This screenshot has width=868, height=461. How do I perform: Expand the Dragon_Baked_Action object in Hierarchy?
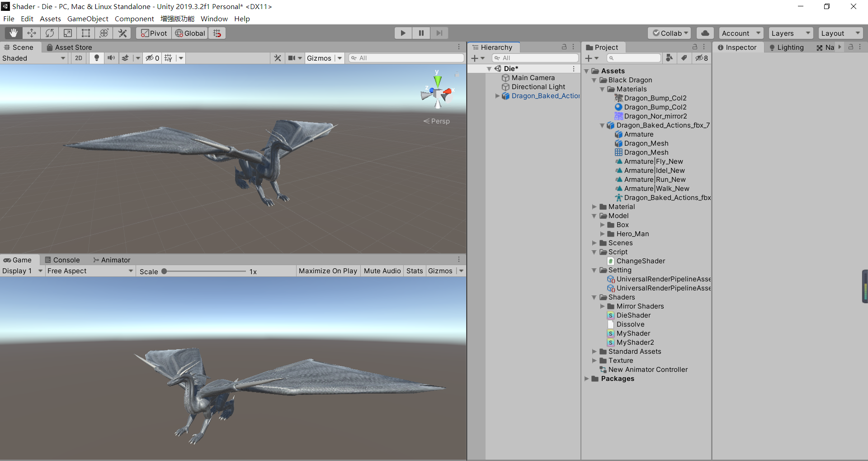coord(497,95)
